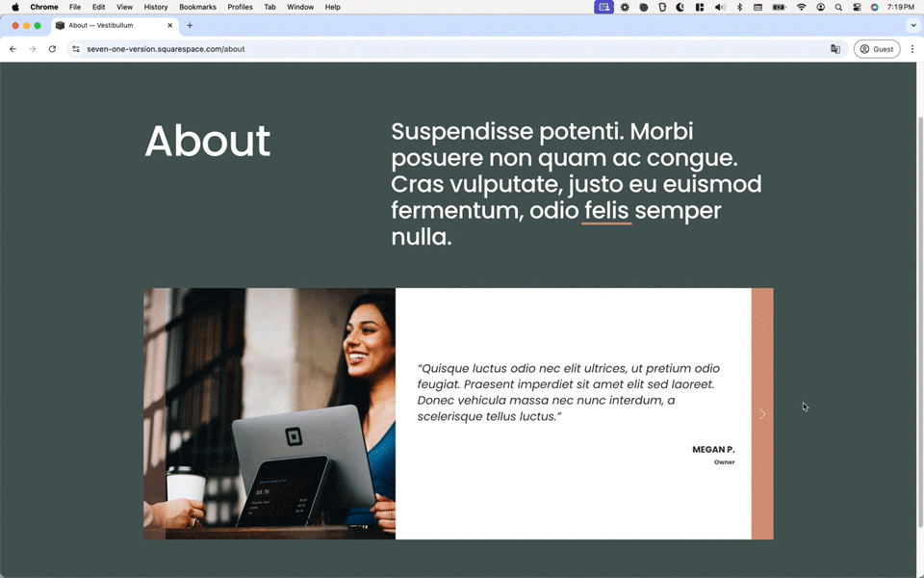
Task: Click the browser back arrow
Action: (13, 49)
